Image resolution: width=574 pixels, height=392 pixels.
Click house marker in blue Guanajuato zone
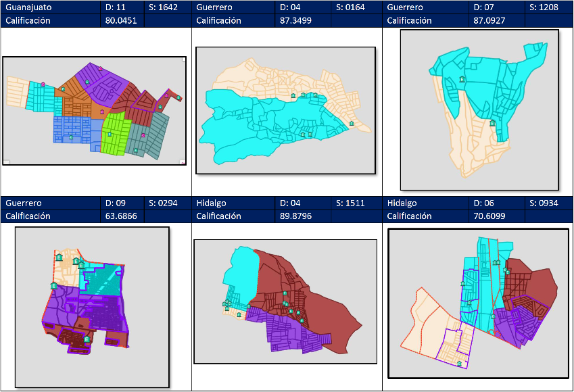coord(71,137)
